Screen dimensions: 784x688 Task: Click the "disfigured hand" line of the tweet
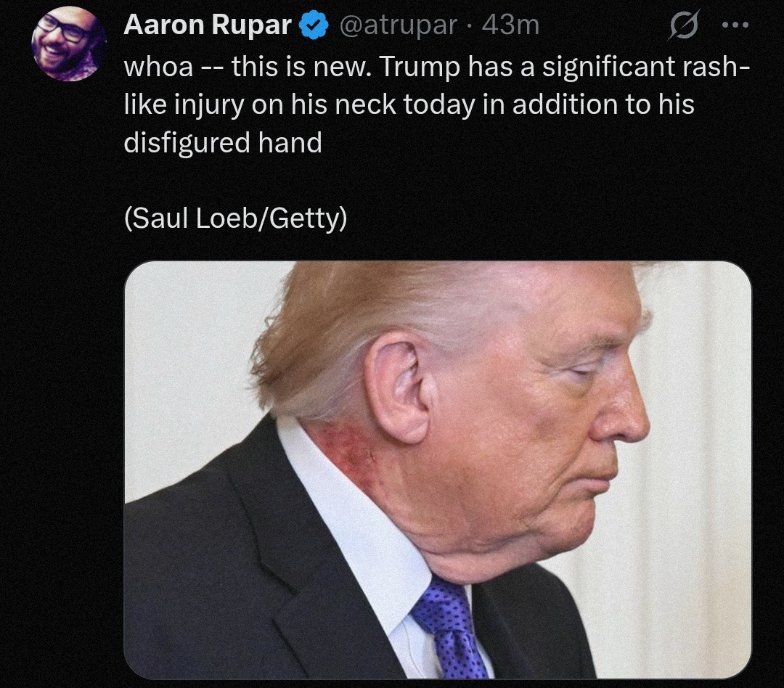pyautogui.click(x=223, y=143)
